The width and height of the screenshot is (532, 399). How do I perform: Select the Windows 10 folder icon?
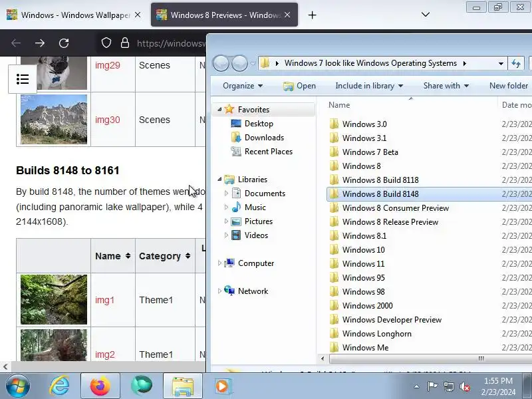click(334, 249)
